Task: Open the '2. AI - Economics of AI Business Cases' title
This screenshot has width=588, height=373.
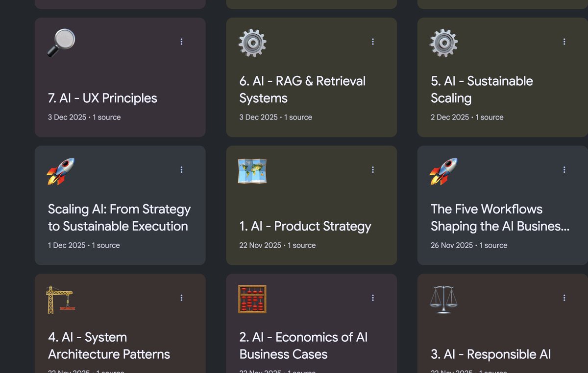Action: [x=303, y=346]
